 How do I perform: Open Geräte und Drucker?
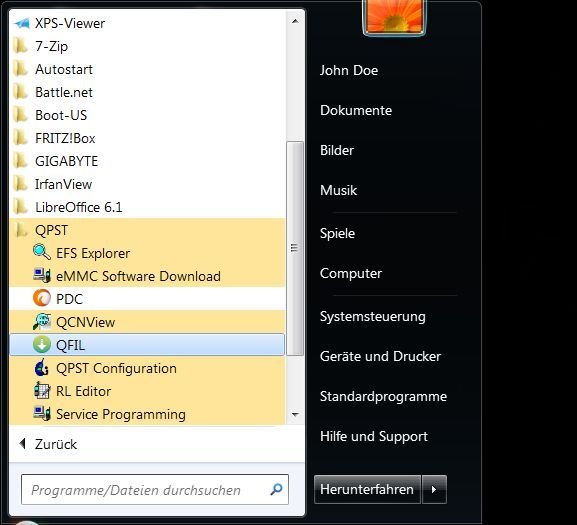click(x=380, y=356)
